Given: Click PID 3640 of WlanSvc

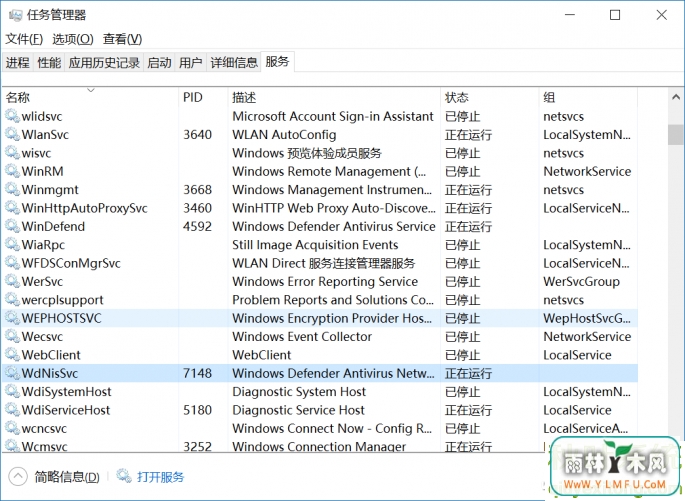Looking at the screenshot, I should point(197,135).
